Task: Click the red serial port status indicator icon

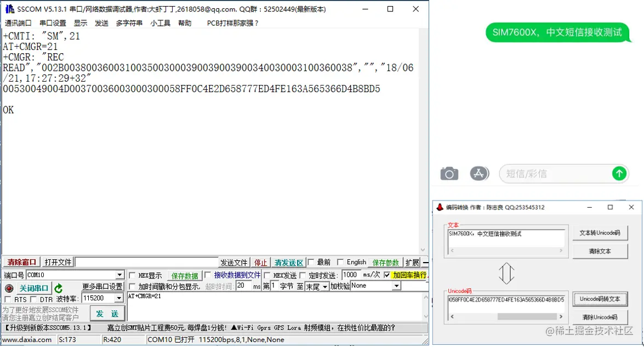Action: click(x=9, y=288)
